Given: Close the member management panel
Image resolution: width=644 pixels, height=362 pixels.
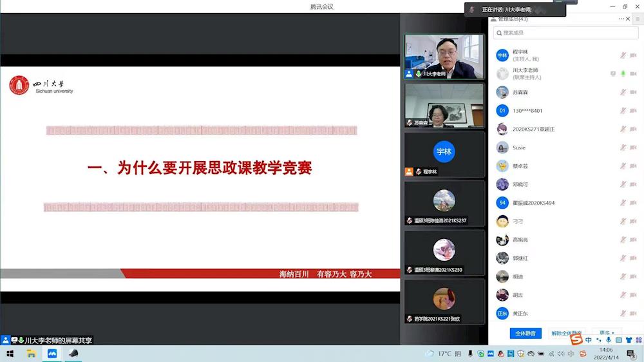Looking at the screenshot, I should pyautogui.click(x=628, y=19).
